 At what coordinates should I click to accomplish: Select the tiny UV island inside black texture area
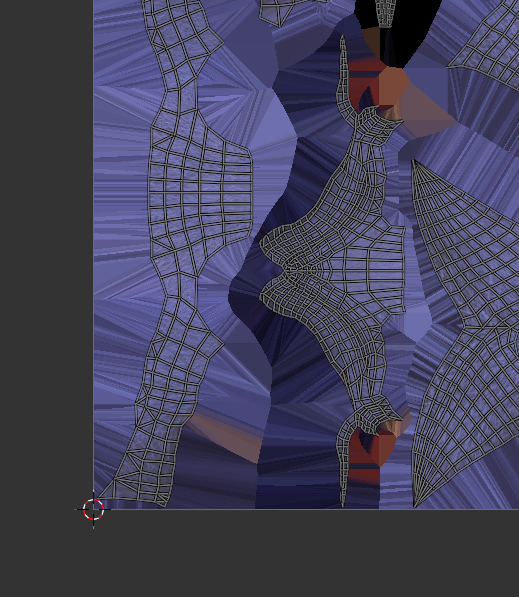pyautogui.click(x=385, y=13)
